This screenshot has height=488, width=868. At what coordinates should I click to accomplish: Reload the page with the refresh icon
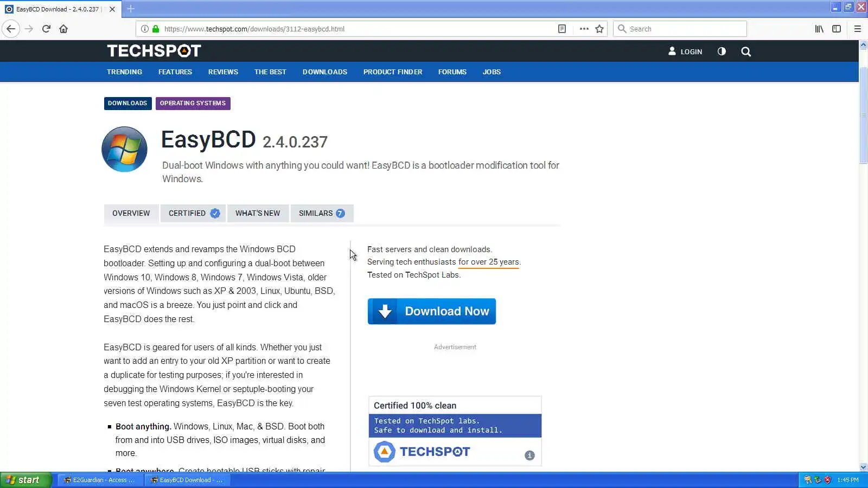tap(46, 29)
